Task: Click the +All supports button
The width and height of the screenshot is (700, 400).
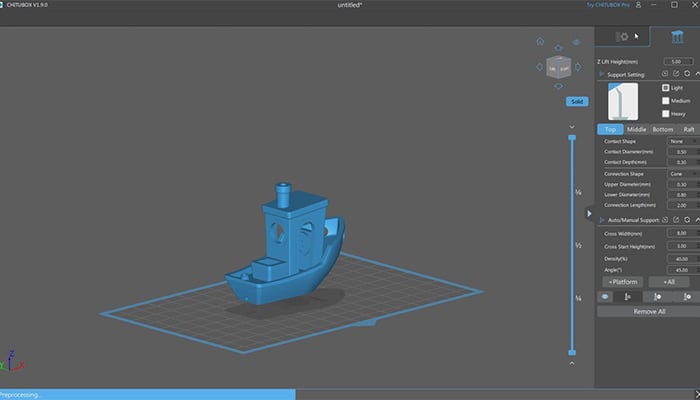Action: tap(669, 282)
